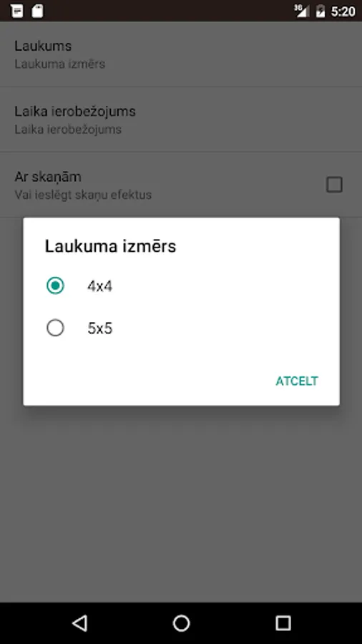Tap the 3G signal strength icon
The height and width of the screenshot is (644, 362).
(x=302, y=11)
